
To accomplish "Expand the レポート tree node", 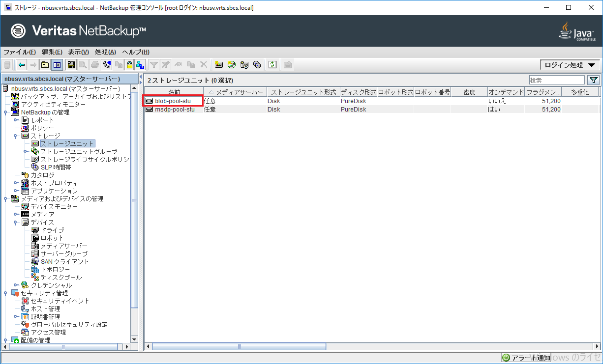I will pos(16,120).
